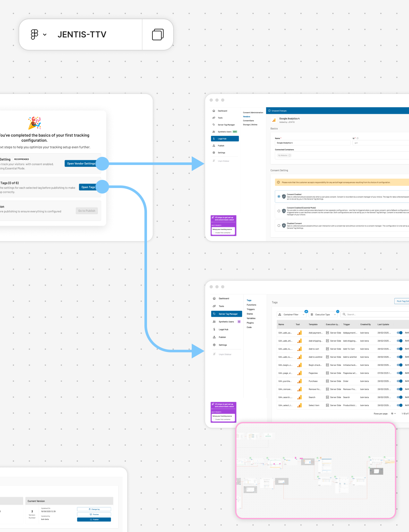Open Storage Lifetime in the Legal Hub submenu
This screenshot has height=532, width=409.
click(250, 125)
